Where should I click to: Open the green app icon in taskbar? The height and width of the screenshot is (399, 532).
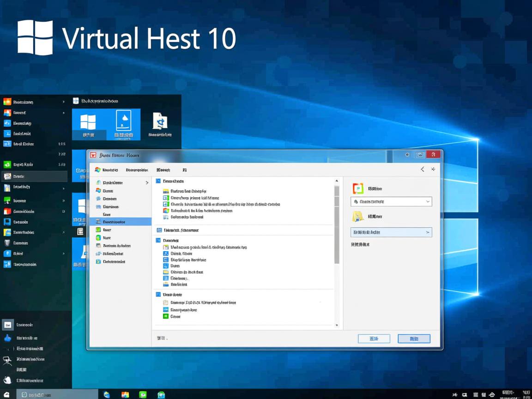pos(143,394)
